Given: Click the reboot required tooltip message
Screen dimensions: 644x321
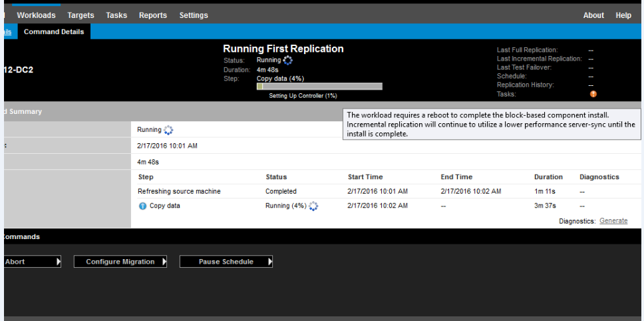Looking at the screenshot, I should tap(492, 125).
